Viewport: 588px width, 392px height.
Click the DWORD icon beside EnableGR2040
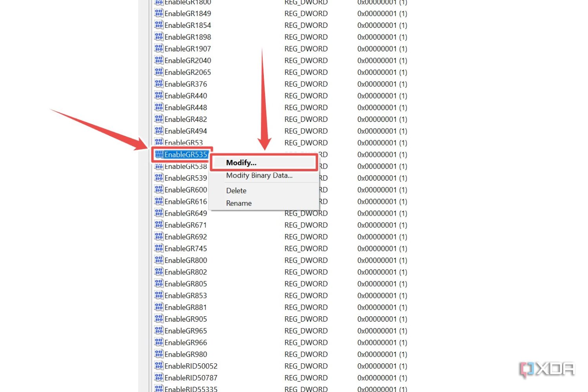tap(159, 60)
